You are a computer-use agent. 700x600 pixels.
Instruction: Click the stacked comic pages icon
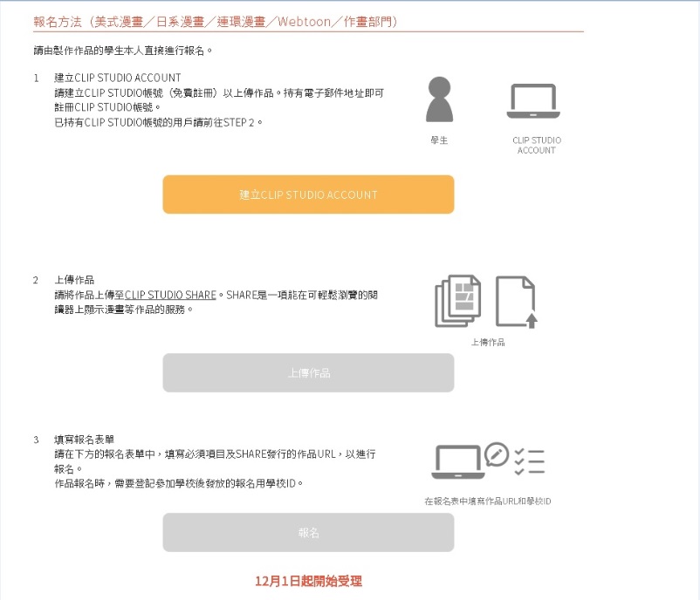(457, 301)
